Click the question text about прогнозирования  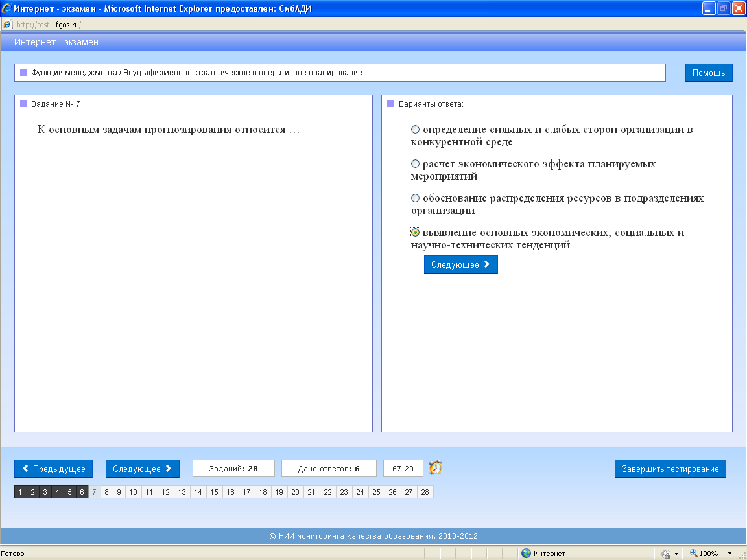tap(169, 130)
